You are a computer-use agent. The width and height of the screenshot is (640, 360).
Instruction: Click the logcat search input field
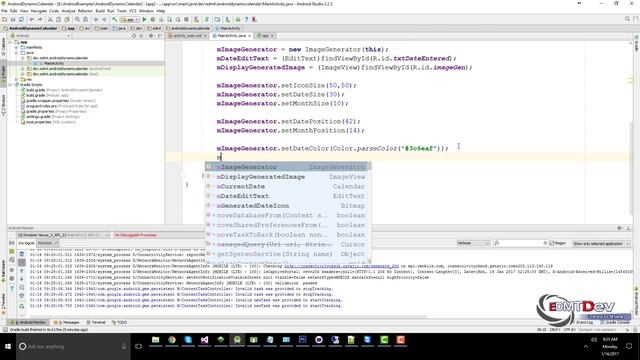pyautogui.click(x=520, y=243)
